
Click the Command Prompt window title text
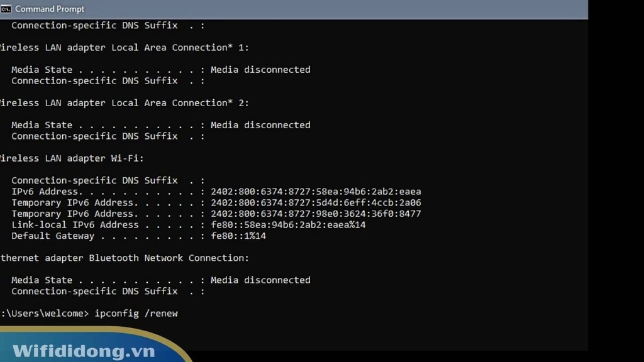pyautogui.click(x=50, y=9)
